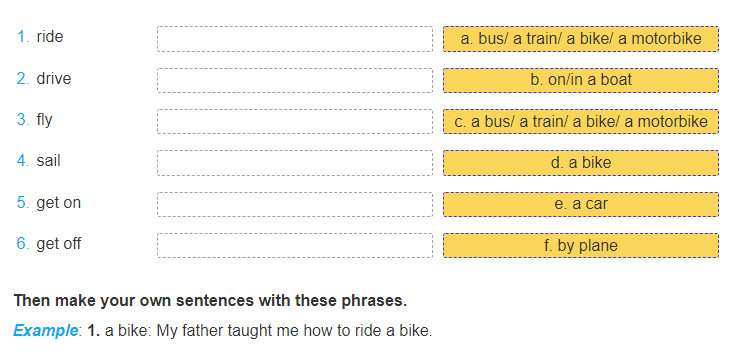Screen dimensions: 731x364
Task: Pick answer tile 'c. a bus/ a train/ a bike/ a motorbike'
Action: point(580,122)
